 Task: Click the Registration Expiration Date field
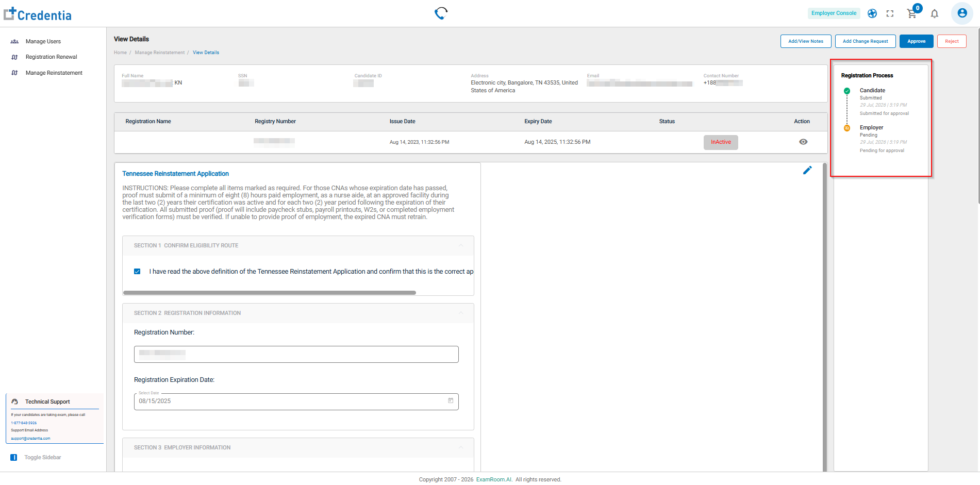296,402
